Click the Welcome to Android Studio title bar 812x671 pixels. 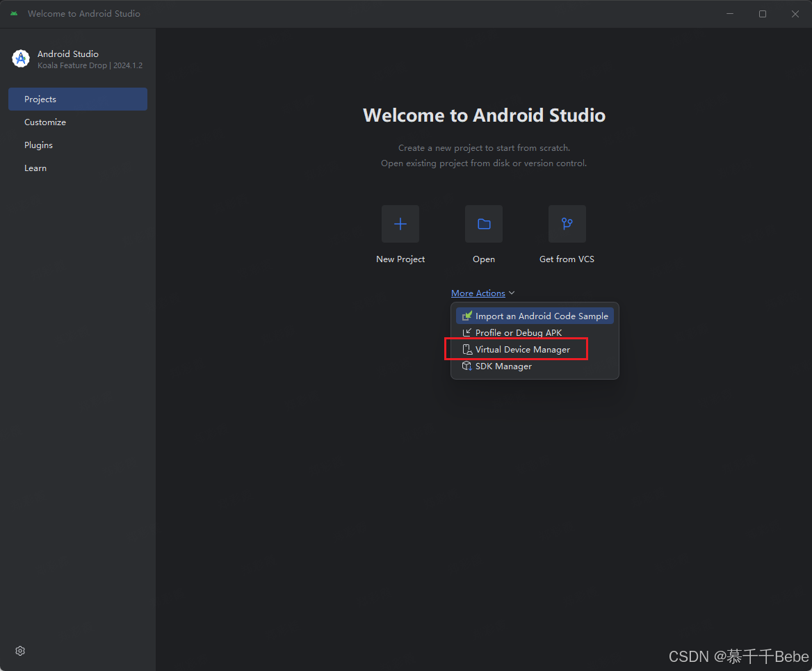(x=83, y=13)
